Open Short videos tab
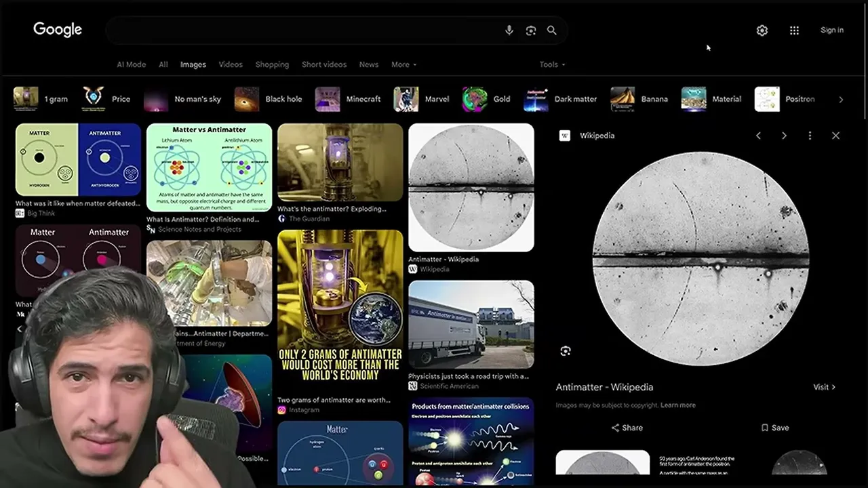Screen dimensions: 868x488 [x=324, y=64]
